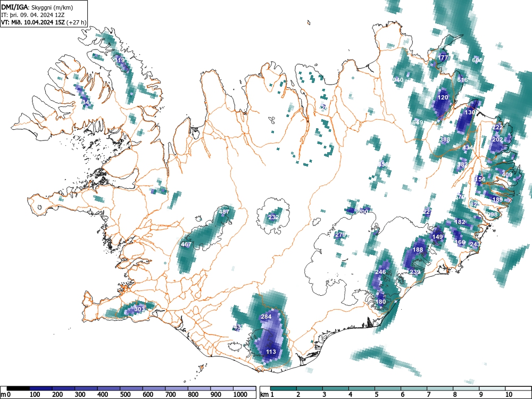Viewport: 532px width, 399px height.
Task: Click the 1000 tick on the meter legend
Action: click(x=240, y=395)
